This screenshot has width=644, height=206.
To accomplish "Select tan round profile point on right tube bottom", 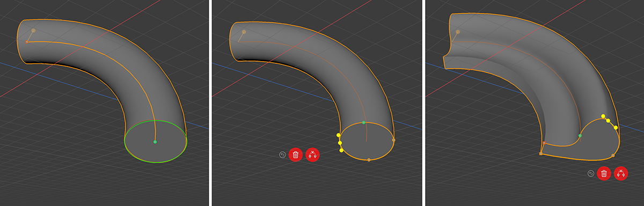I will pyautogui.click(x=613, y=156).
